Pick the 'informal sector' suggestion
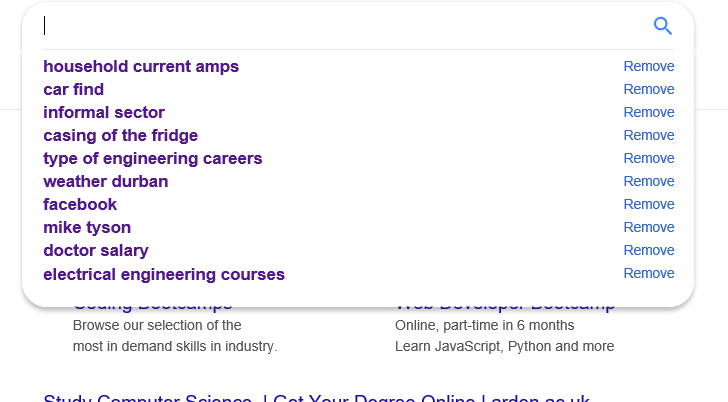728x402 pixels. [104, 113]
